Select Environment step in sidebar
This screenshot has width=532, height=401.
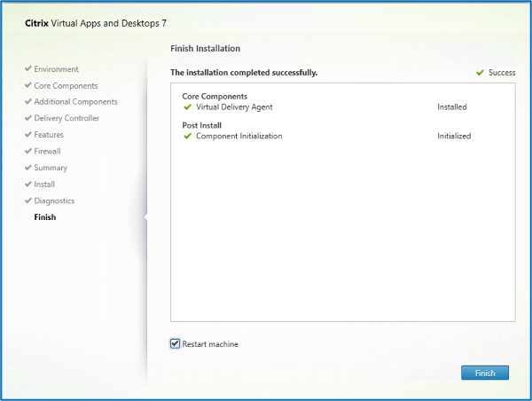57,69
